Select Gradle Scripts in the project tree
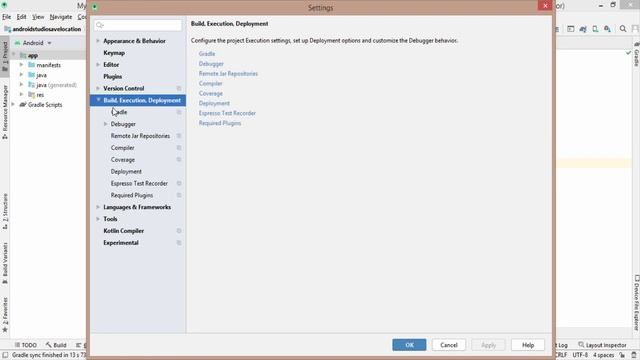Viewport: 640px width, 360px height. [45, 105]
